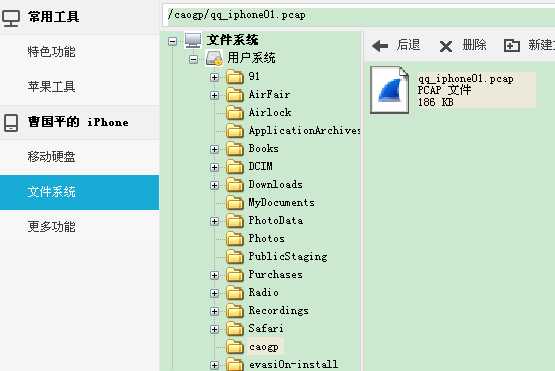The width and height of the screenshot is (555, 371).
Task: Select the 用户系统 tree label
Action: pos(251,58)
